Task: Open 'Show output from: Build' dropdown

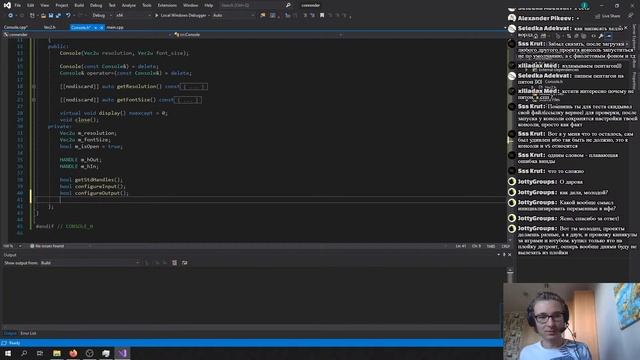Action: (90, 263)
